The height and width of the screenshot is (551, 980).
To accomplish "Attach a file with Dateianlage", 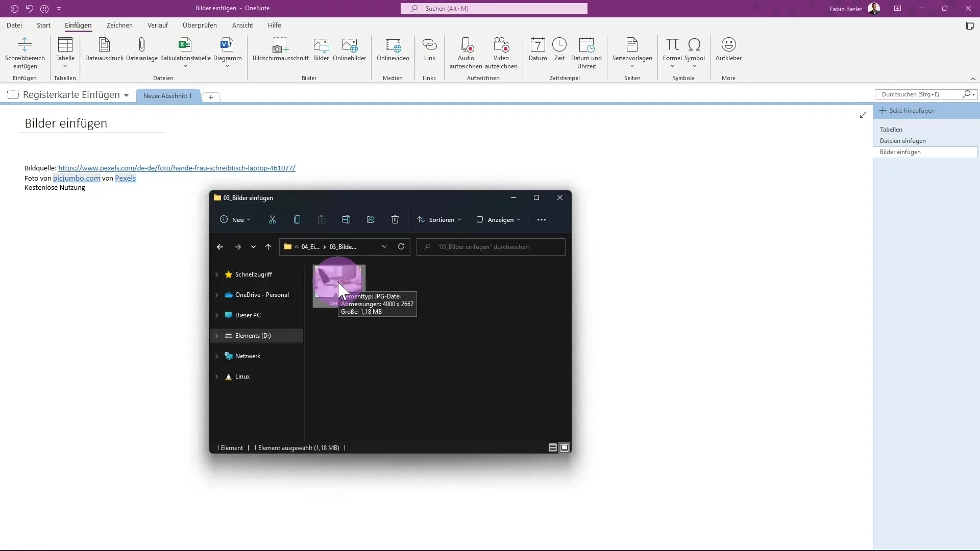I will [142, 49].
